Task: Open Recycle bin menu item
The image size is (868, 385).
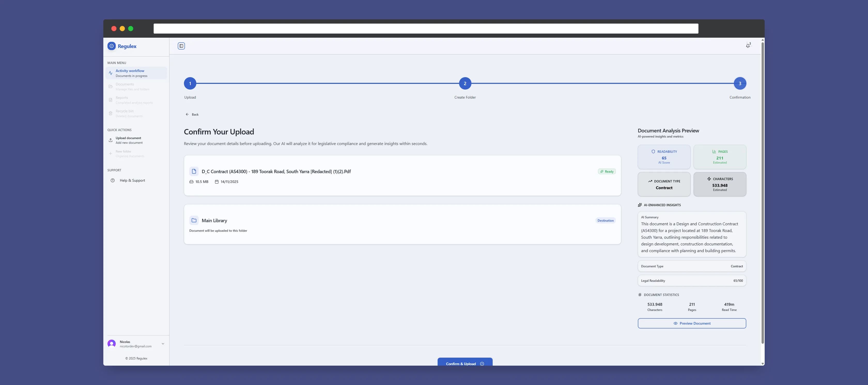Action: pos(136,114)
